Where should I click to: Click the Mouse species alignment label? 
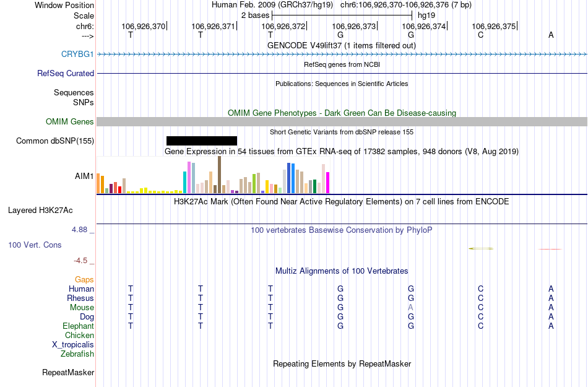(x=82, y=308)
